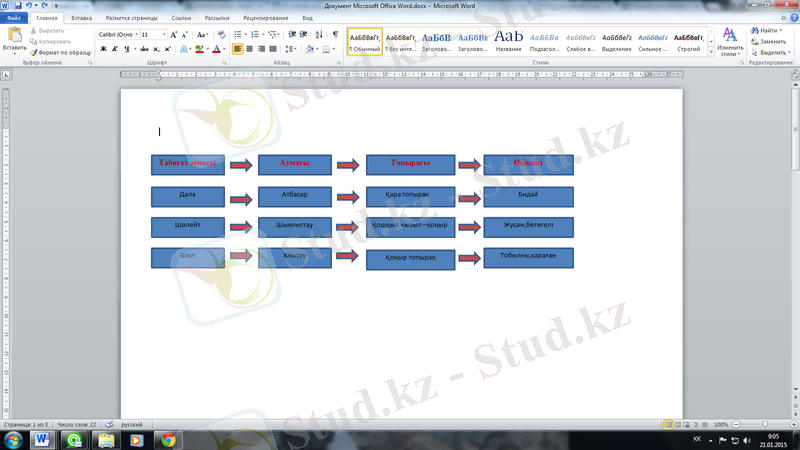Toggle bold (Ж) formatting
Viewport: 800px width, 450px height.
pyautogui.click(x=103, y=48)
